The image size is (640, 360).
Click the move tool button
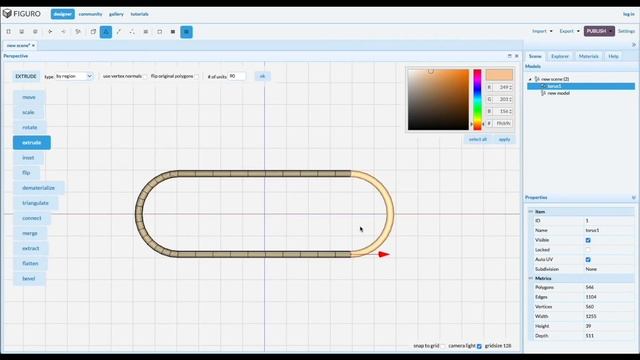coord(29,97)
